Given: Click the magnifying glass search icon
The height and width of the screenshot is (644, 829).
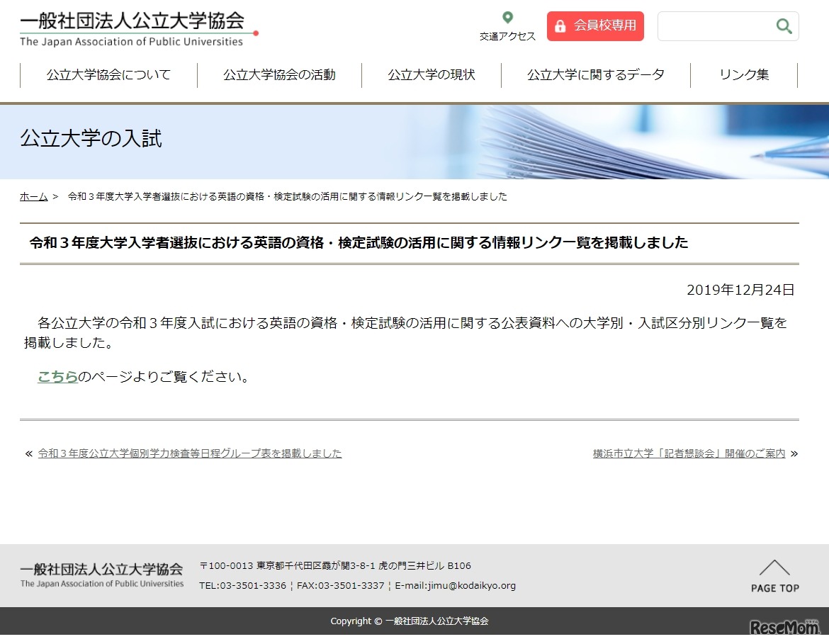Looking at the screenshot, I should point(784,26).
